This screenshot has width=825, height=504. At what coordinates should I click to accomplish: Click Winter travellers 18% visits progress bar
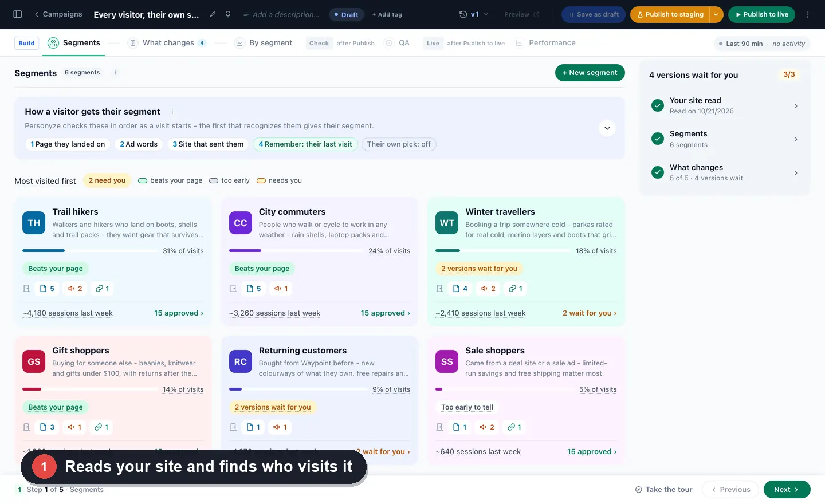(x=502, y=251)
